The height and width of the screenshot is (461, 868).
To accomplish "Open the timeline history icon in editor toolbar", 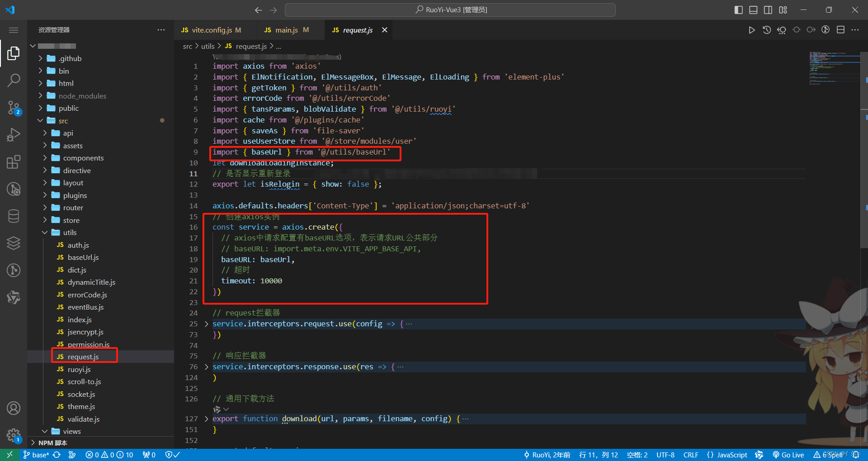I will click(767, 30).
